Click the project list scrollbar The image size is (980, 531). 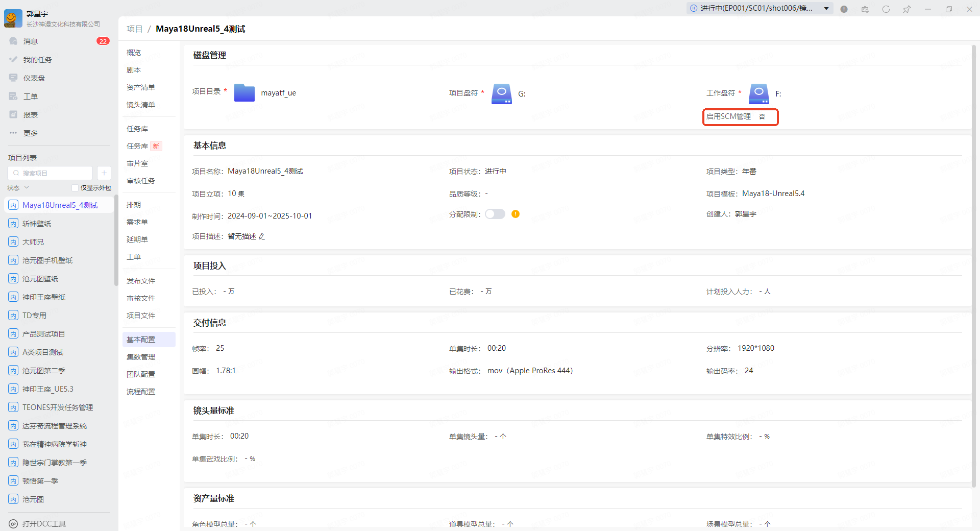116,240
